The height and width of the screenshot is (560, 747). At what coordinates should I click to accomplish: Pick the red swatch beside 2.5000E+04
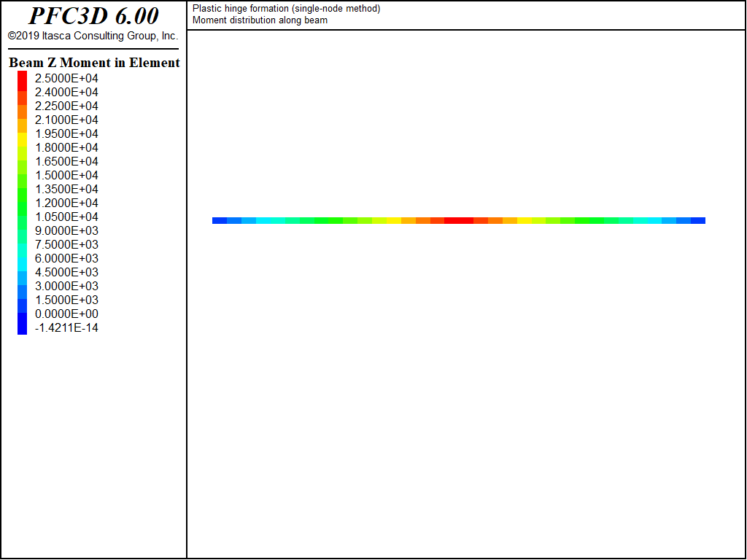(23, 81)
